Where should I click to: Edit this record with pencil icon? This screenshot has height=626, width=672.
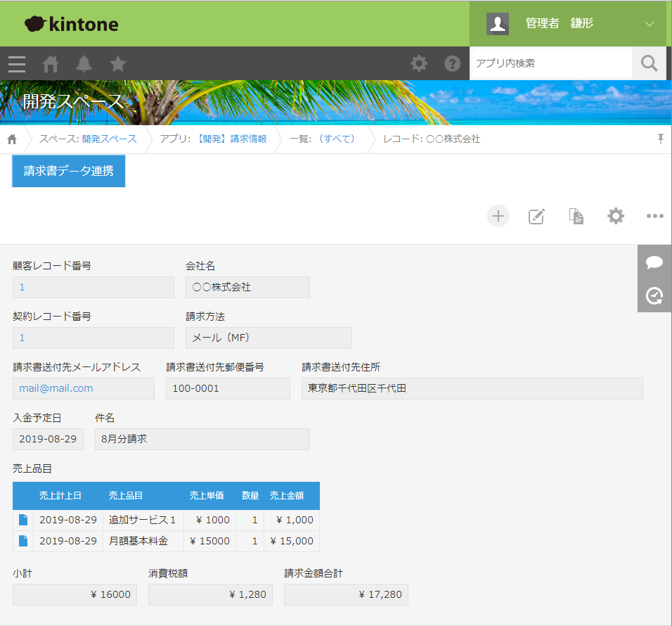point(536,216)
